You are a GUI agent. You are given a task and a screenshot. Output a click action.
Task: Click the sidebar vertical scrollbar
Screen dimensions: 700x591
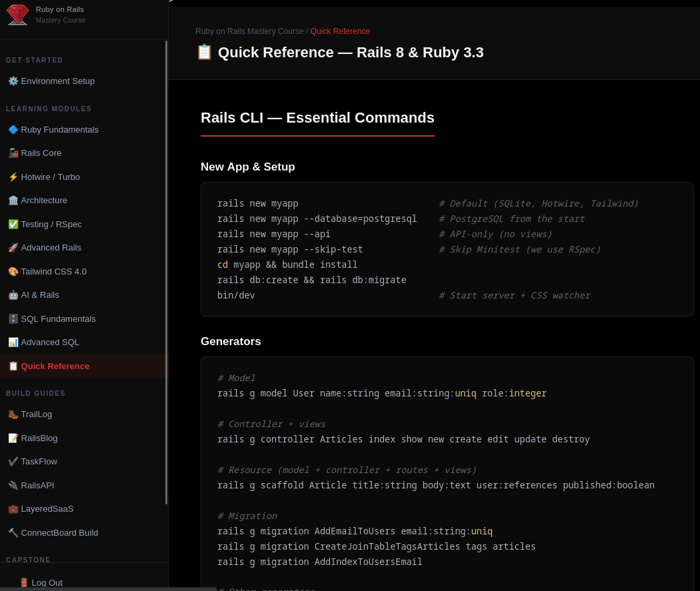167,272
